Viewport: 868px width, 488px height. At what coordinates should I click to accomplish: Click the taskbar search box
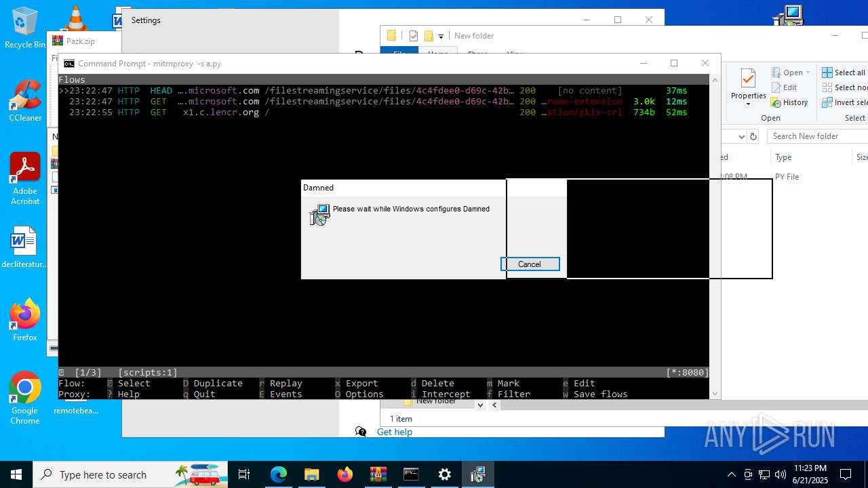click(130, 474)
